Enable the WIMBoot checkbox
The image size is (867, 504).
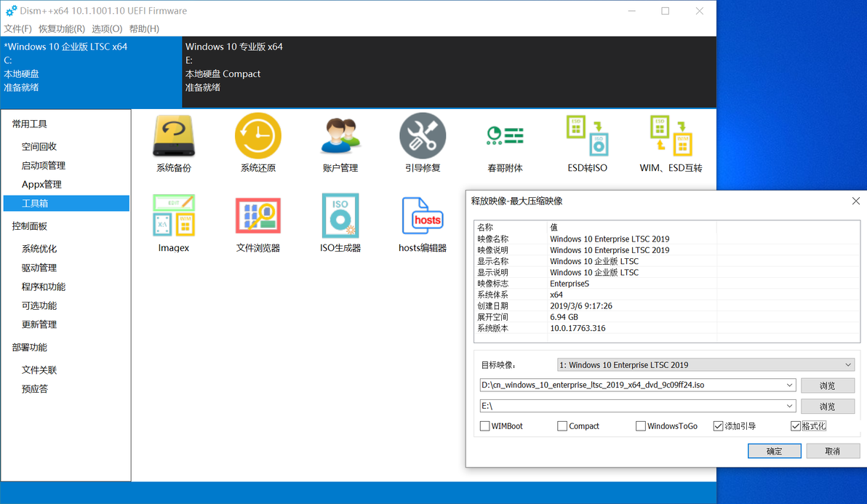coord(485,426)
